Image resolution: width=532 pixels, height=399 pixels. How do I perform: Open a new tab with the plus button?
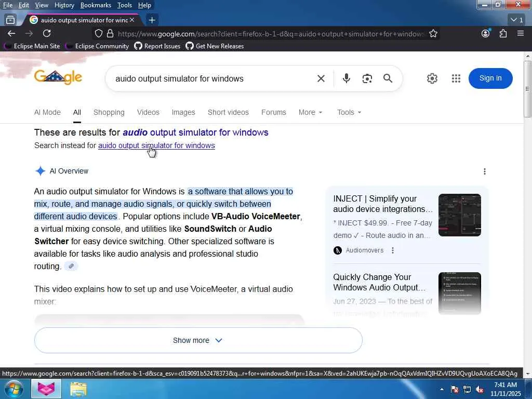pyautogui.click(x=152, y=20)
